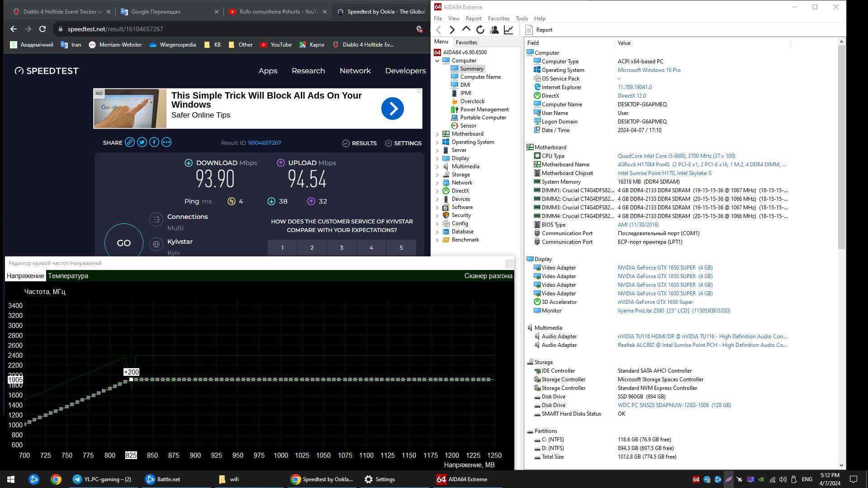
Task: Expand the Benchmark tree node
Action: click(x=437, y=240)
